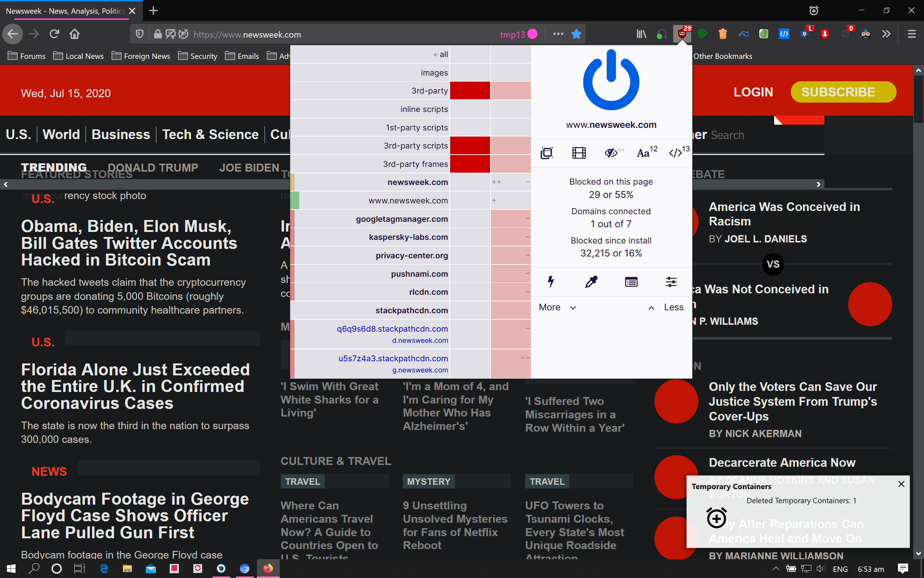Screen dimensions: 924x578
Task: Open the Business navigation item
Action: tap(121, 134)
